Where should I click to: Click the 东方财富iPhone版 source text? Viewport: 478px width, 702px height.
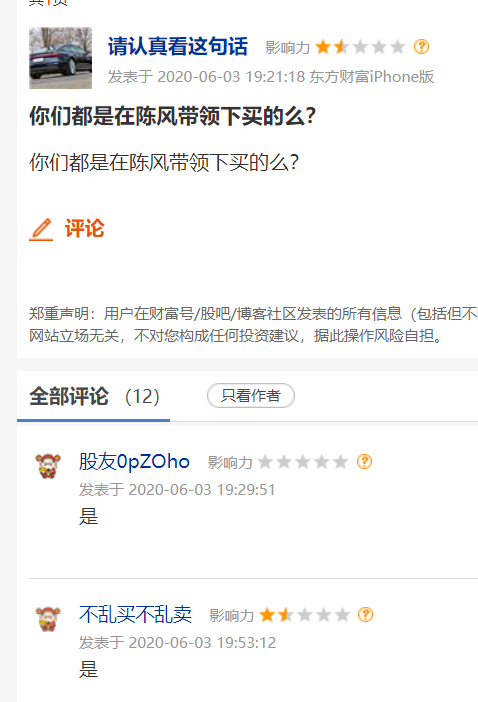[371, 77]
